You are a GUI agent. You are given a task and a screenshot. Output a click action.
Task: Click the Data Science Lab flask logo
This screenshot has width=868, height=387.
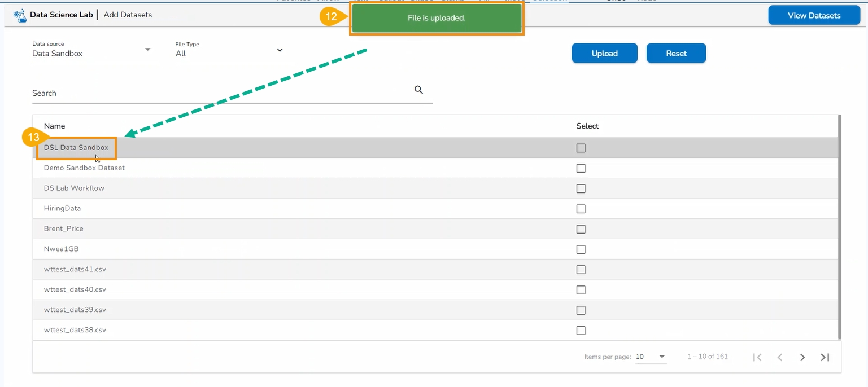pyautogui.click(x=20, y=15)
